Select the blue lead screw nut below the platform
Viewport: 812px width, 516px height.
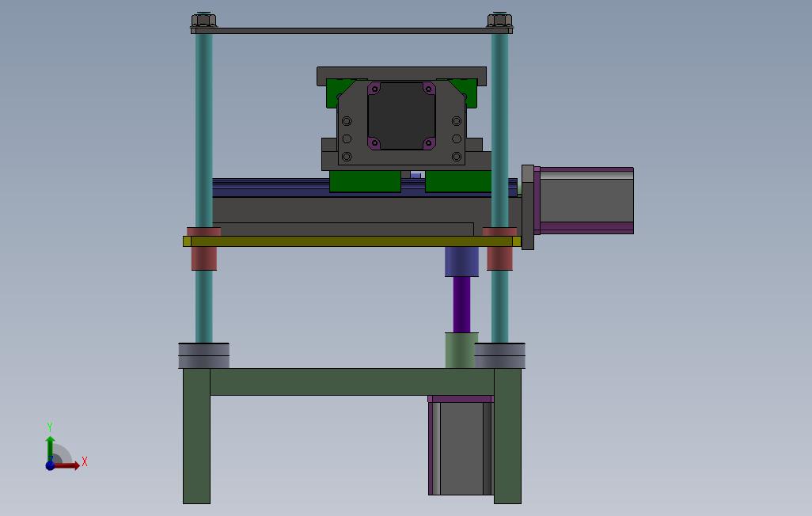461,262
